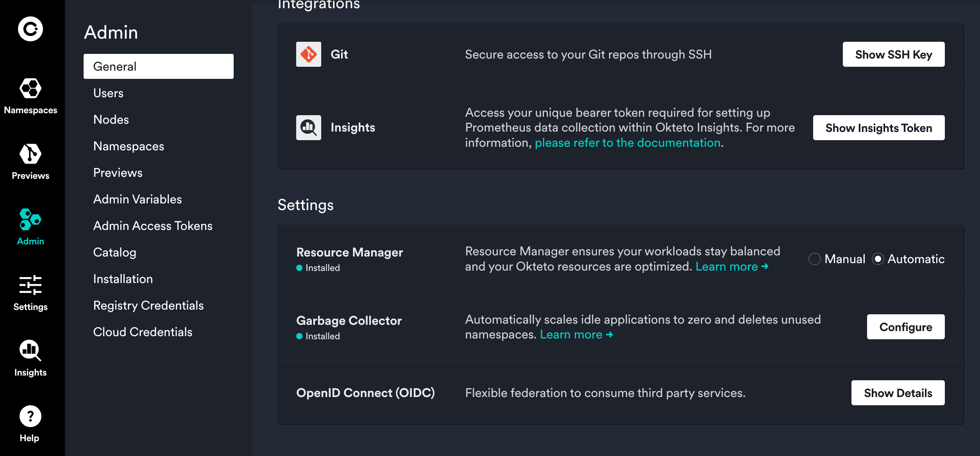The height and width of the screenshot is (456, 980).
Task: Click the Git integration logo
Action: point(309,54)
